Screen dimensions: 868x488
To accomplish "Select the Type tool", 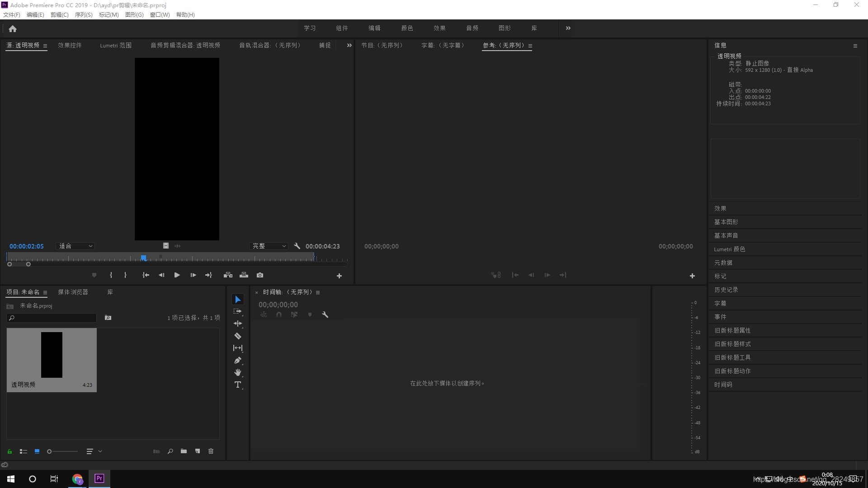I will [x=238, y=385].
